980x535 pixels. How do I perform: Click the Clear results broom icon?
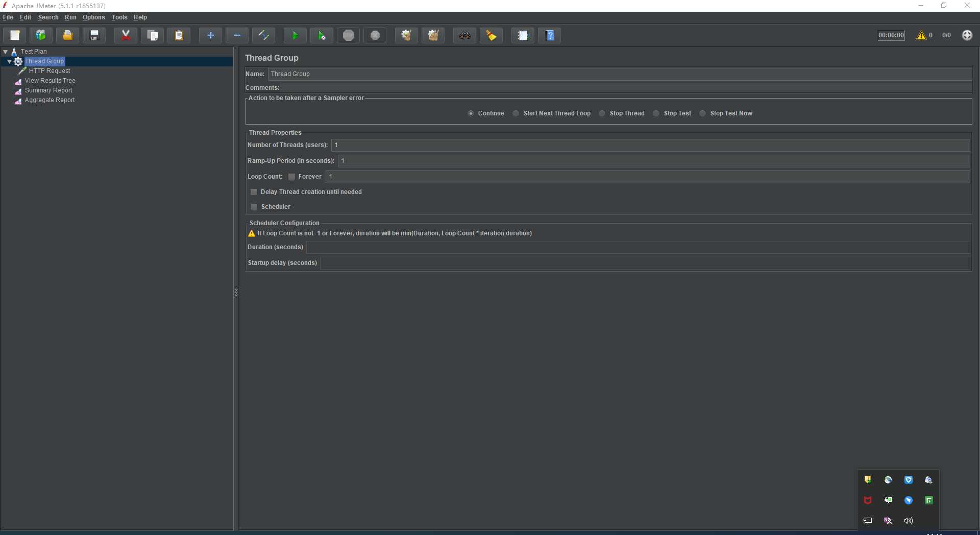[406, 35]
